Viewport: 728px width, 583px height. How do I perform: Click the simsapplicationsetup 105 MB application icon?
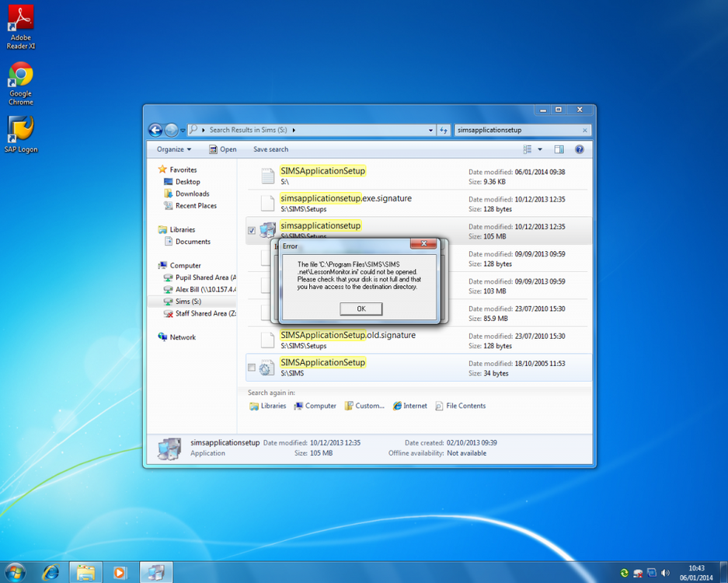point(267,230)
